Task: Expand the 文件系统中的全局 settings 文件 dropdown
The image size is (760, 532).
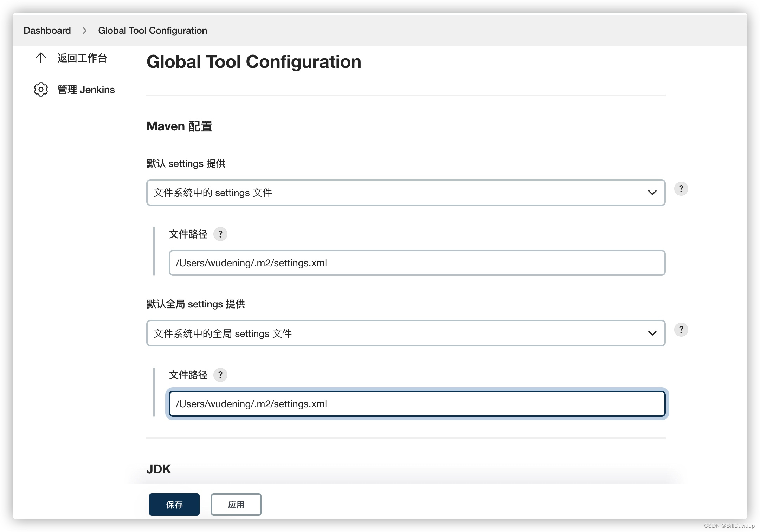Action: pyautogui.click(x=406, y=333)
